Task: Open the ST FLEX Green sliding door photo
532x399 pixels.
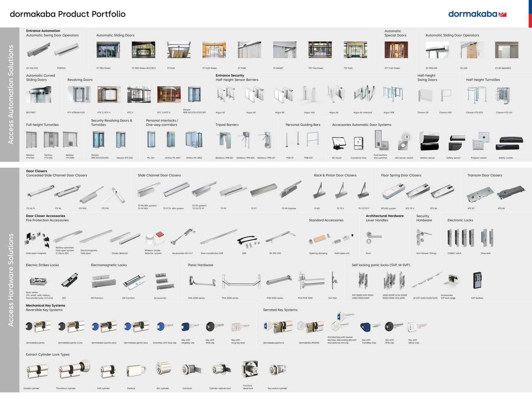Action: click(214, 50)
